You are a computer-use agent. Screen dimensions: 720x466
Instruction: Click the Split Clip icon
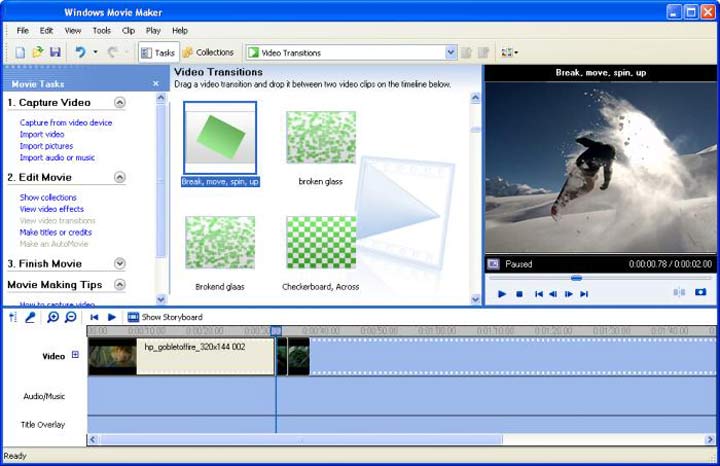coord(679,292)
